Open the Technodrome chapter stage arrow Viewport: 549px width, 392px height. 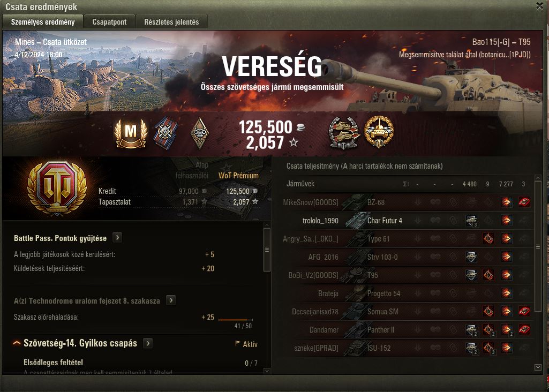pos(171,300)
